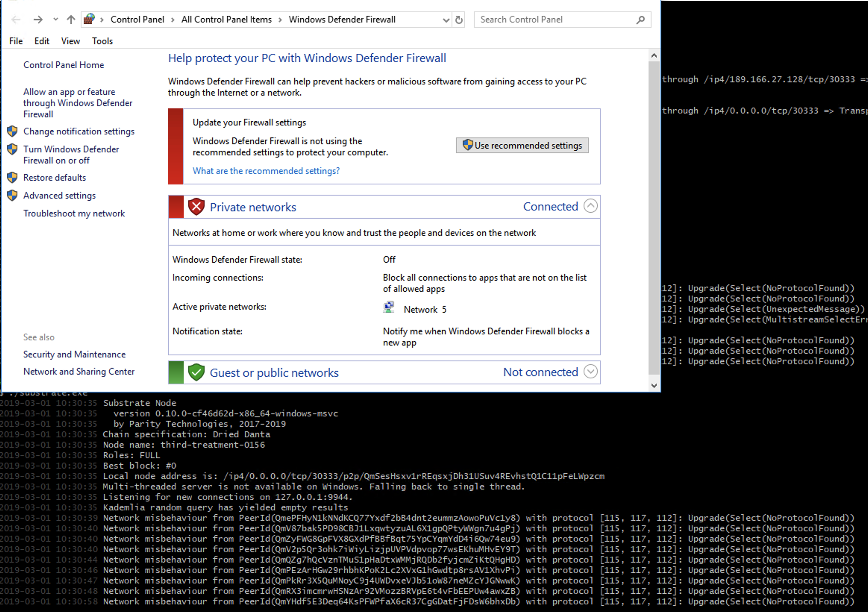Go up one level with up arrow
The width and height of the screenshot is (868, 612).
tap(71, 19)
